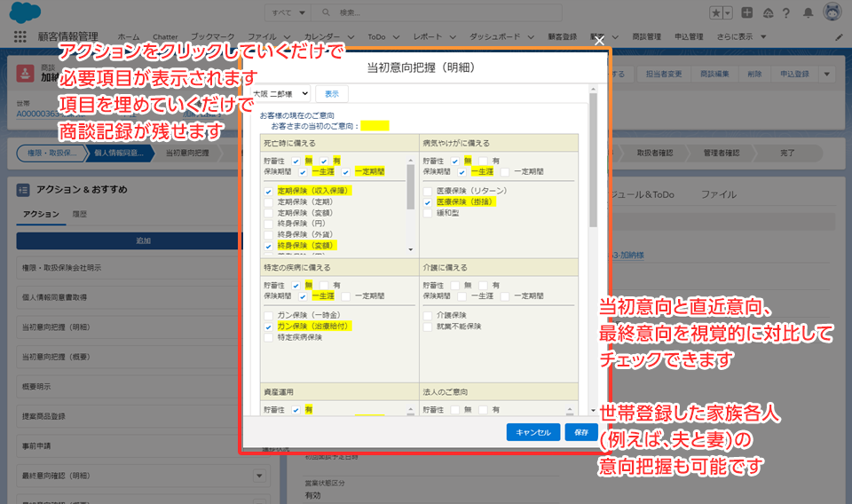
Task: Tick the 介護保険 checkbox
Action: (x=428, y=315)
